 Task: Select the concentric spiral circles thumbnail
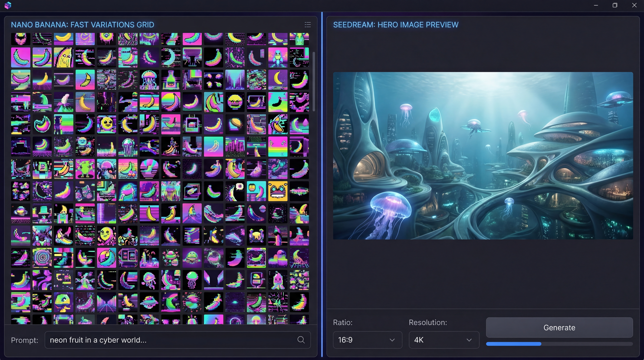point(42,258)
